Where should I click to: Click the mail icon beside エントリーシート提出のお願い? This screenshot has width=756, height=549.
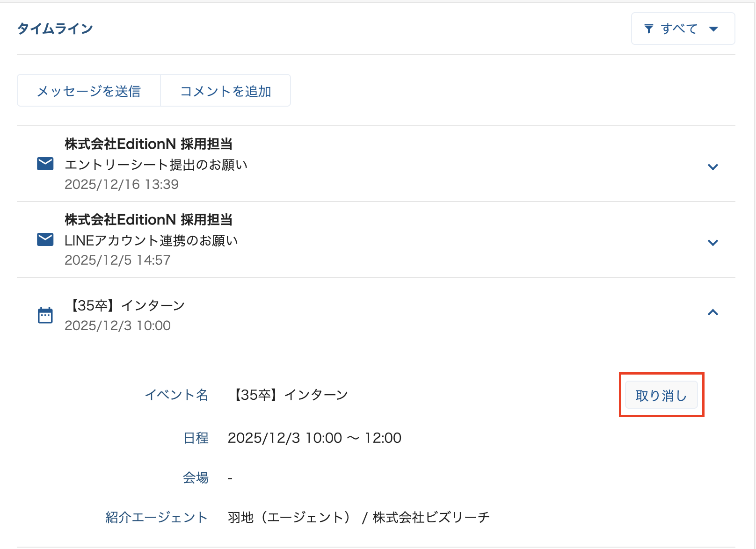(45, 164)
